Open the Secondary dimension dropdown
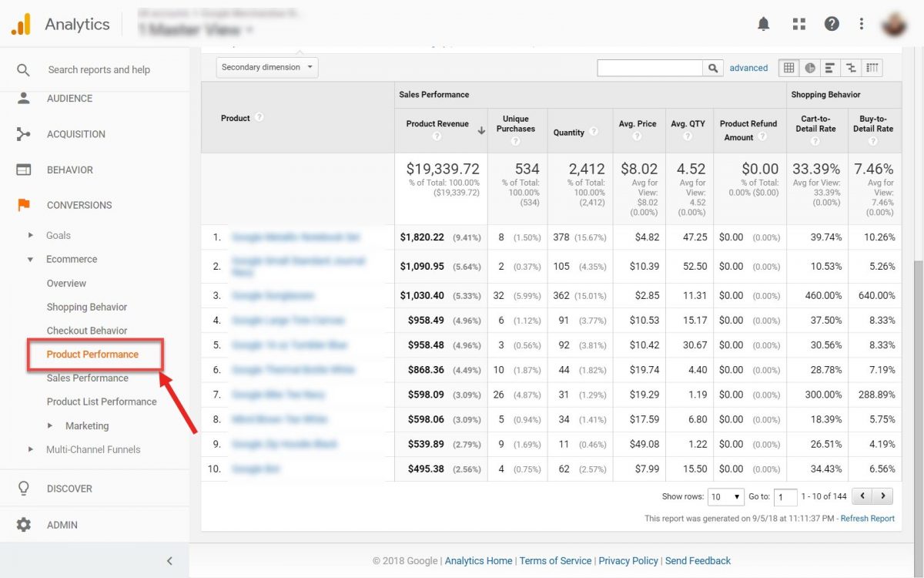This screenshot has width=924, height=578. click(x=267, y=67)
